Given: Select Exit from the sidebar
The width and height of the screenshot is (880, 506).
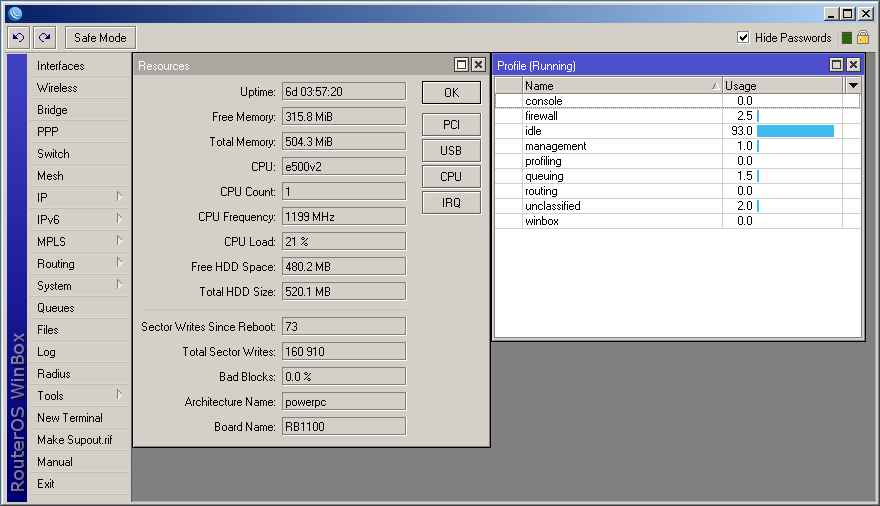Looking at the screenshot, I should (x=79, y=484).
